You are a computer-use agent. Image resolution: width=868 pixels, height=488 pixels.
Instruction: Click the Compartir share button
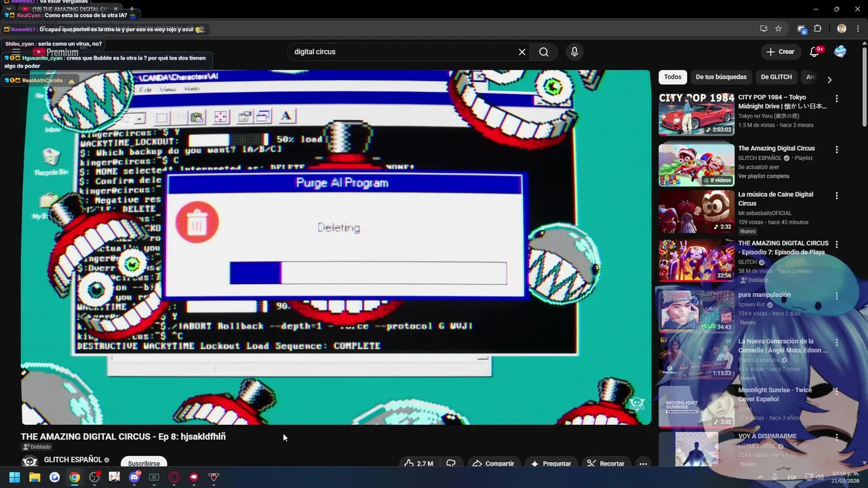pyautogui.click(x=493, y=464)
